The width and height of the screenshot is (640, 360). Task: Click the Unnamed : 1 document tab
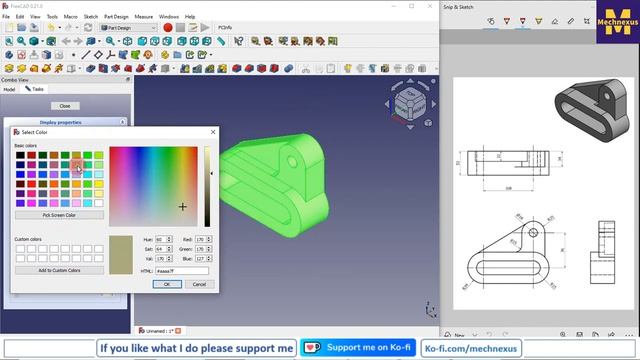(160, 331)
